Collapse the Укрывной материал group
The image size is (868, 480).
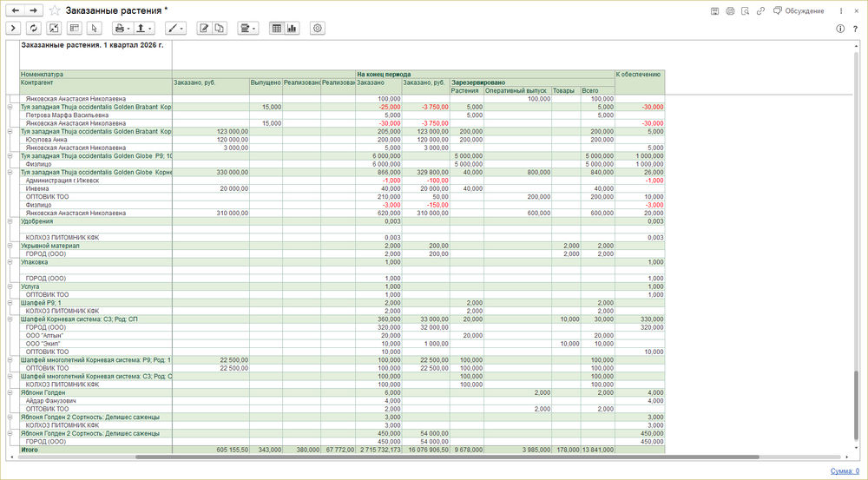pos(10,246)
